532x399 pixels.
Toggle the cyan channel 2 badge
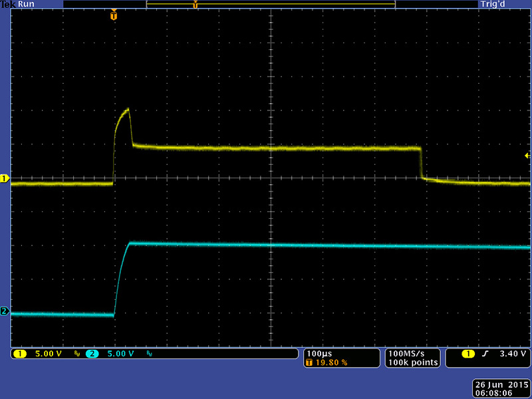pyautogui.click(x=92, y=354)
